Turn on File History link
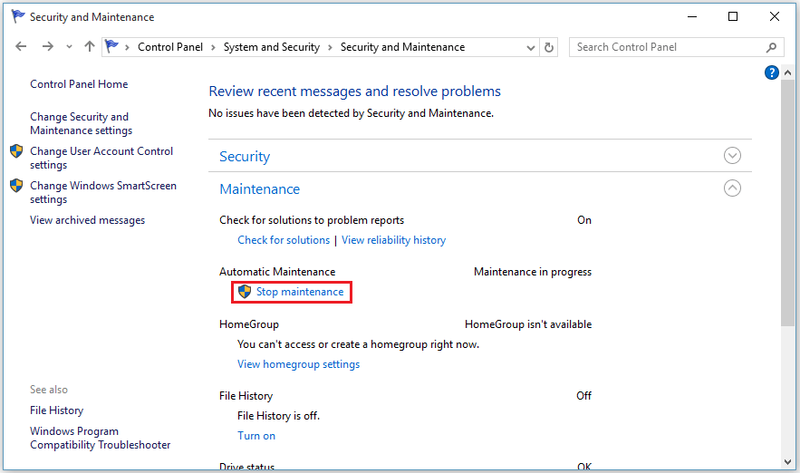This screenshot has width=800, height=473. coord(256,436)
